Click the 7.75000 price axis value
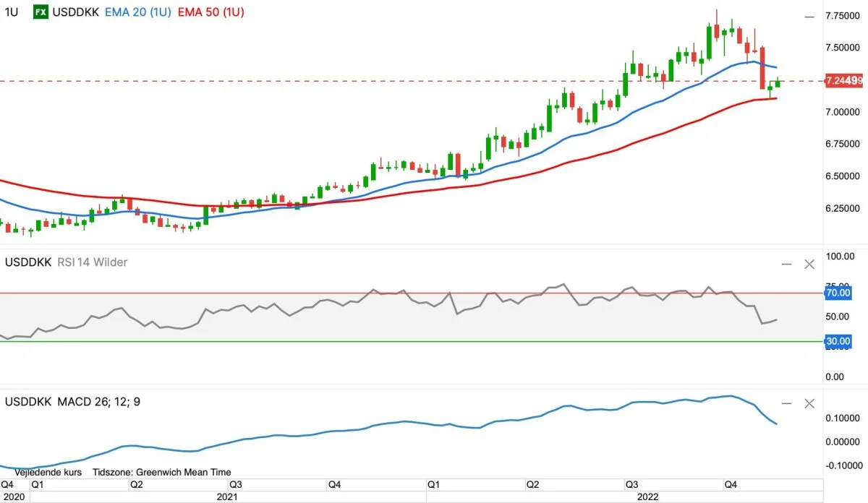 coord(842,15)
